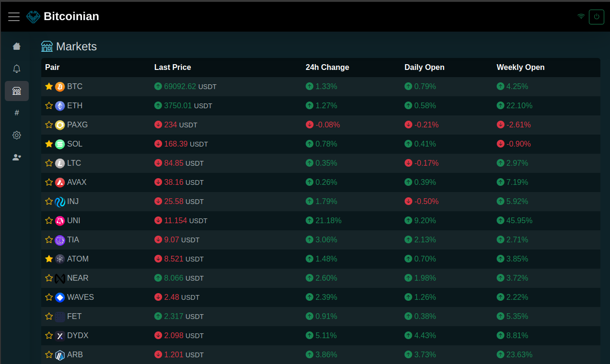This screenshot has height=364, width=610.
Task: Click the LTC coin icon
Action: tap(60, 163)
